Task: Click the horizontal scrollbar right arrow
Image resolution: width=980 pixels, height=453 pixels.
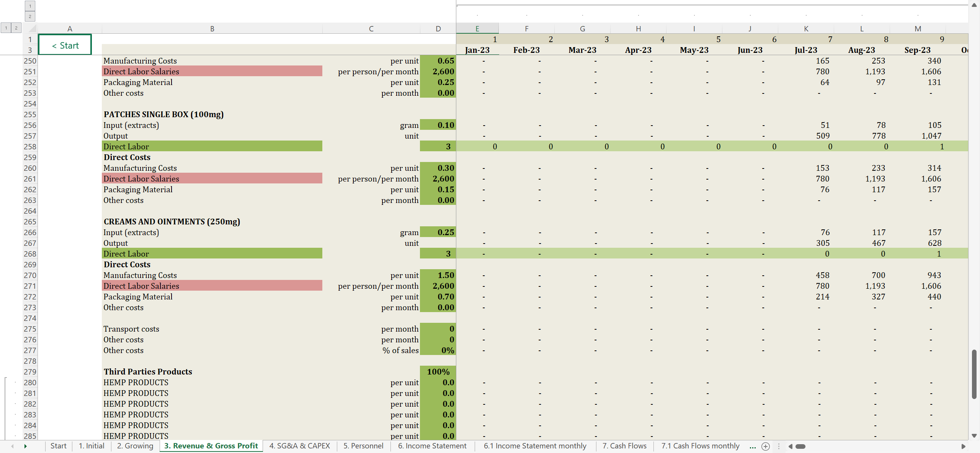Action: (963, 446)
